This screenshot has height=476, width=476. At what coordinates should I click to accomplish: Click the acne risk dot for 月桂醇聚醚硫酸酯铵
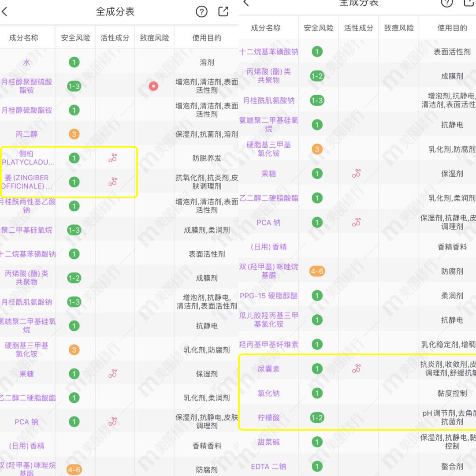pyautogui.click(x=153, y=86)
